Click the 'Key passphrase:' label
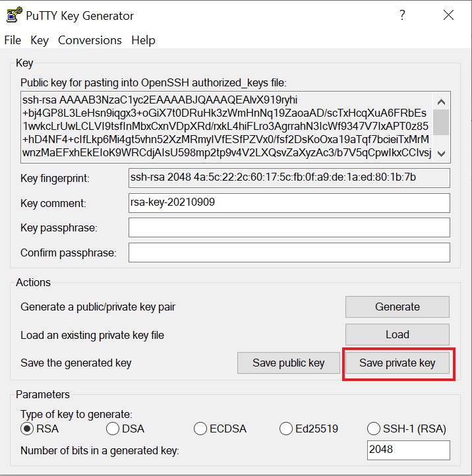Screen dimensions: 472x476 (x=59, y=227)
